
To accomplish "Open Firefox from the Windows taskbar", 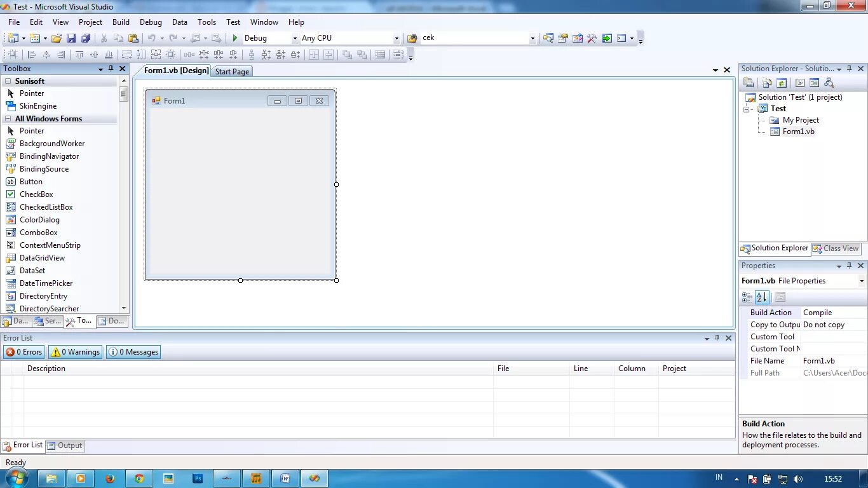I will (109, 478).
